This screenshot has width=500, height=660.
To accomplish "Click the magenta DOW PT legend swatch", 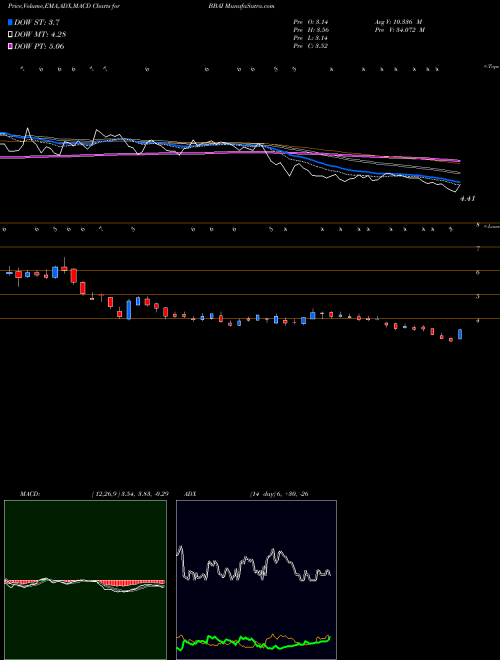I will tap(11, 46).
